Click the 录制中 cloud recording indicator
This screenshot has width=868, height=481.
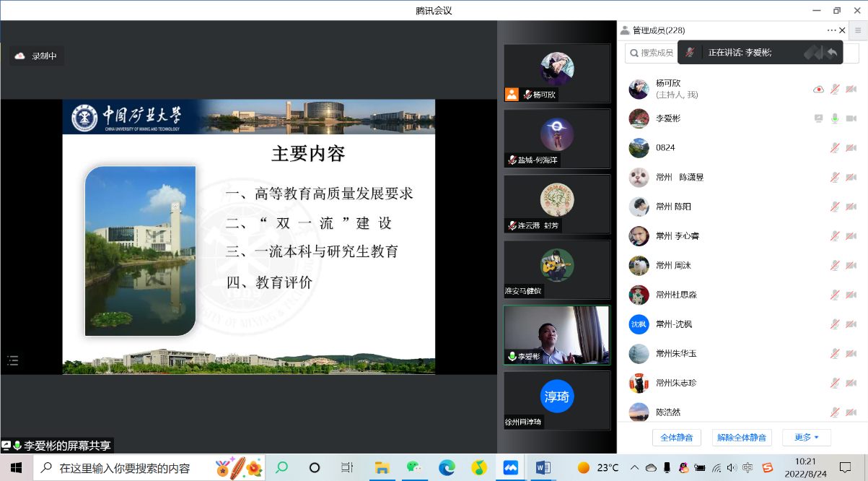pos(36,56)
